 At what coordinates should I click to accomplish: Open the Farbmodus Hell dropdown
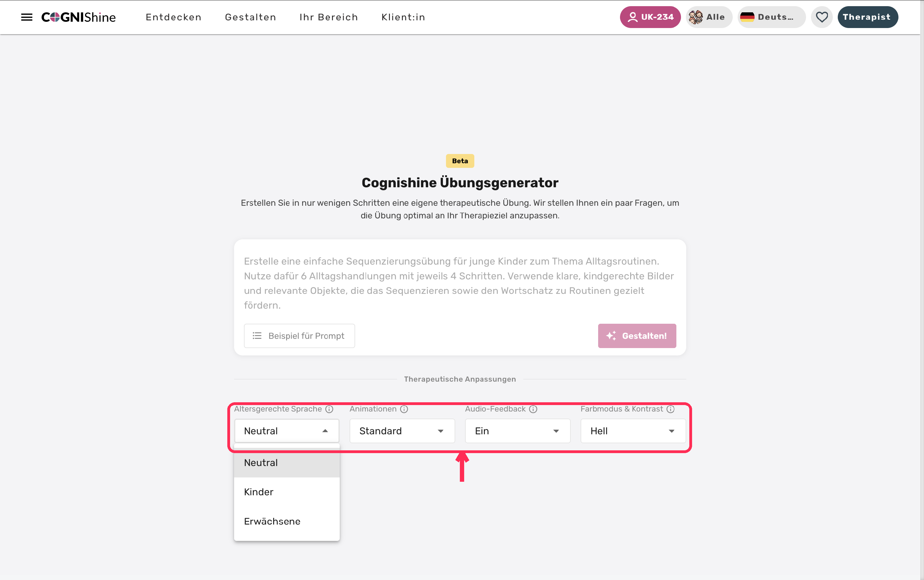click(x=633, y=431)
